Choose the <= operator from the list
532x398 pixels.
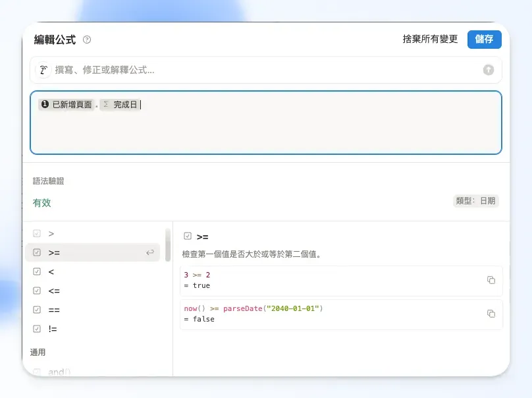pos(93,291)
